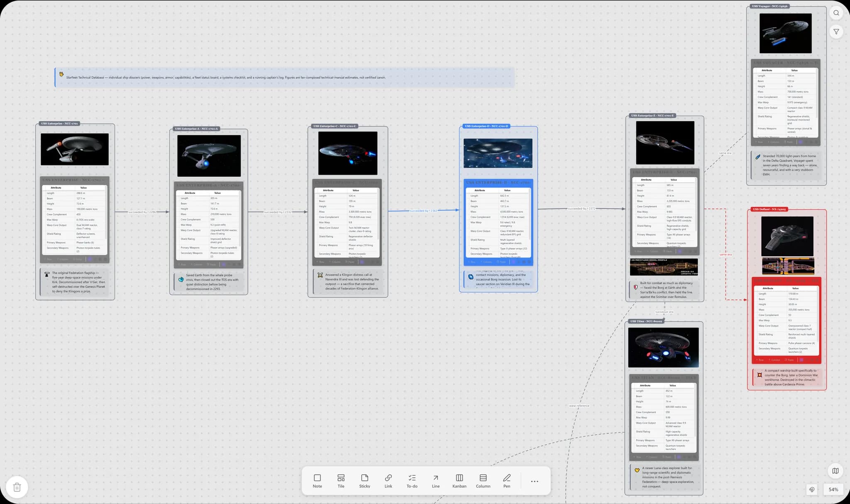Click Paste in the Defiant table footer
This screenshot has height=504, width=850.
790,360
